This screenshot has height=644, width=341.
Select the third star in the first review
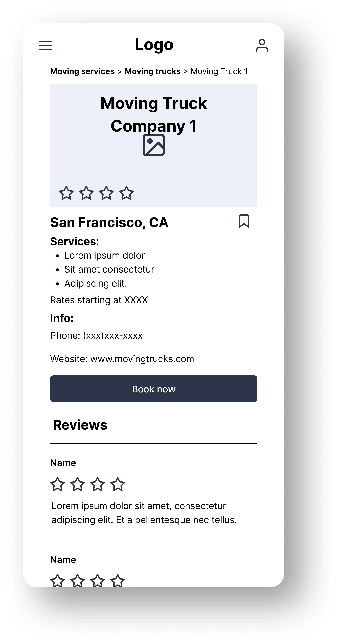(98, 484)
